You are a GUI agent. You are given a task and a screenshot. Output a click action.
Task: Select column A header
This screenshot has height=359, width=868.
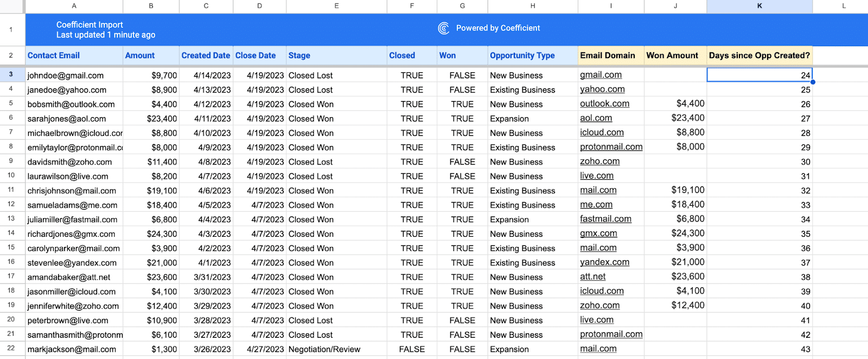[74, 6]
